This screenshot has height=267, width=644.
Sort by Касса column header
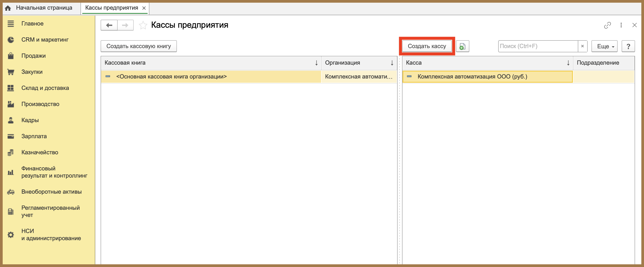[487, 63]
